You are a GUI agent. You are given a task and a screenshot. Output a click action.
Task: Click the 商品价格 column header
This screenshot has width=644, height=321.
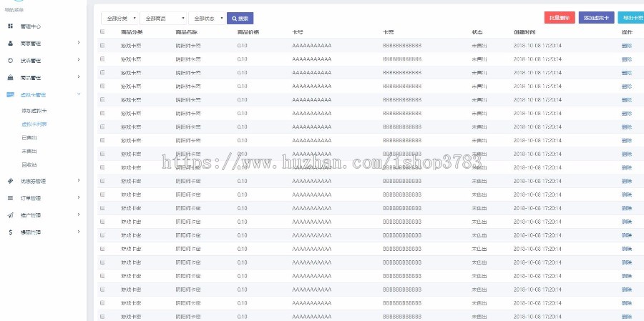click(248, 32)
